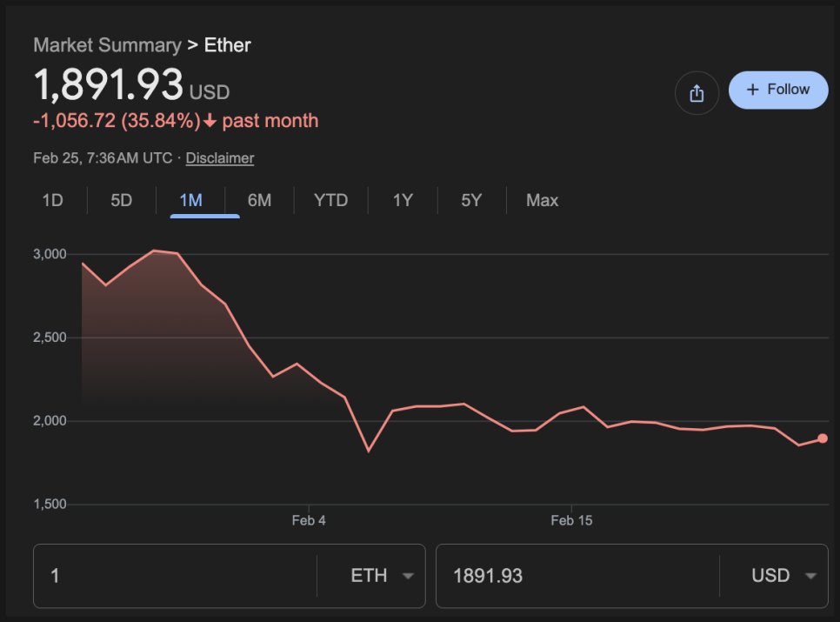The width and height of the screenshot is (840, 622).
Task: Switch to the 1D time range tab
Action: tap(53, 200)
